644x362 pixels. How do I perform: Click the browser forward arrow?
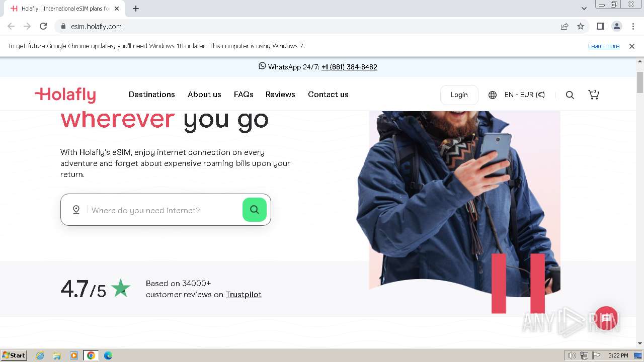(x=27, y=26)
